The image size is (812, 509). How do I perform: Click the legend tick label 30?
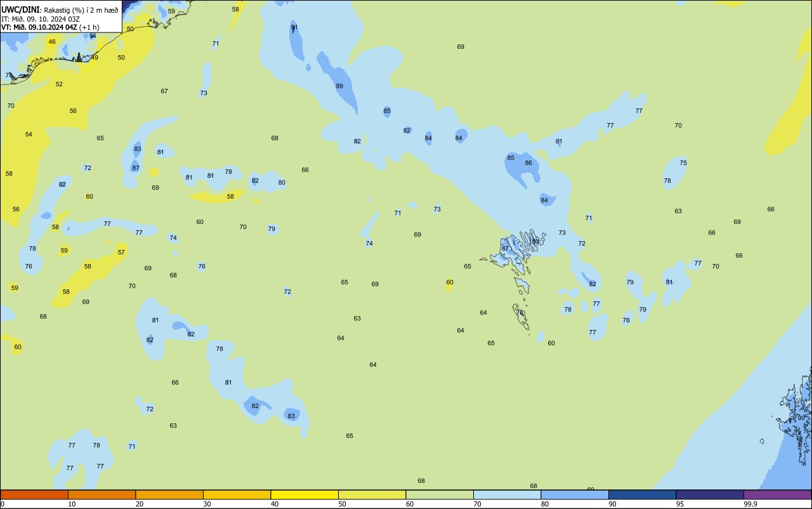click(207, 504)
